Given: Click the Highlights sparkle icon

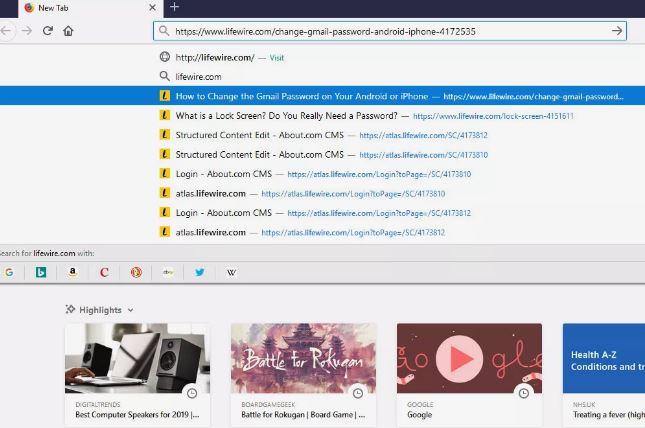Looking at the screenshot, I should click(70, 309).
